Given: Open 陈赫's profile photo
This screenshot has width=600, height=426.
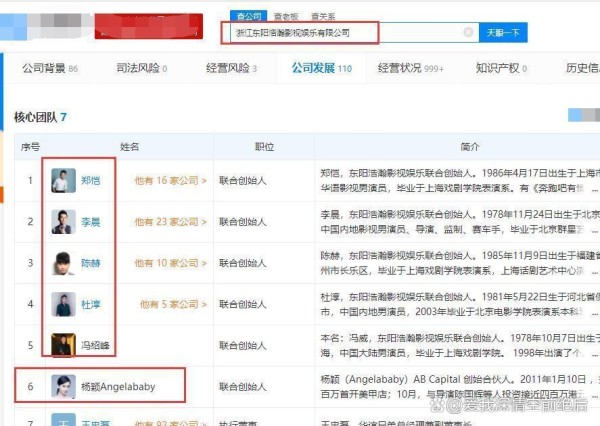Looking at the screenshot, I should [x=64, y=263].
